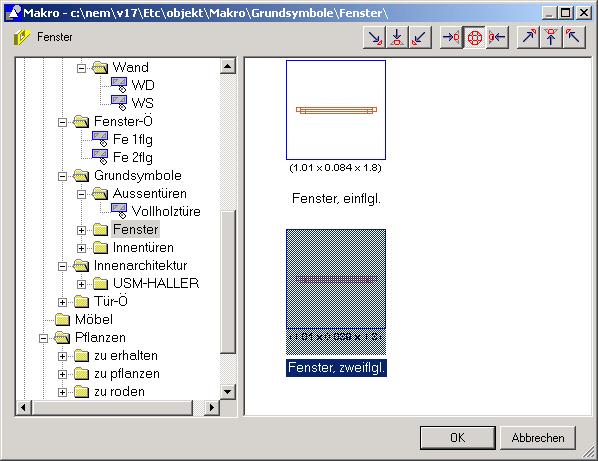
Task: Expand the Fenster folder in tree
Action: pos(81,230)
